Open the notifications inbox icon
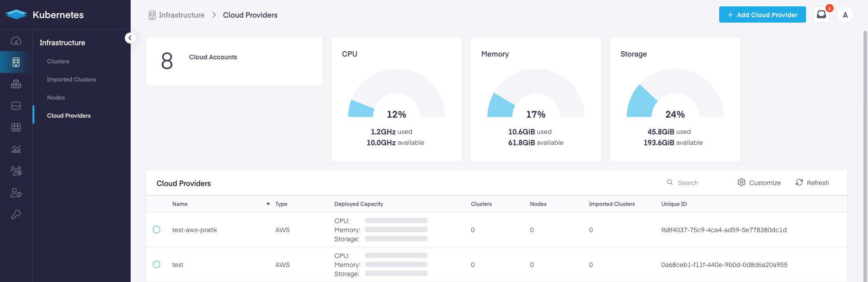The width and height of the screenshot is (868, 282). [821, 14]
